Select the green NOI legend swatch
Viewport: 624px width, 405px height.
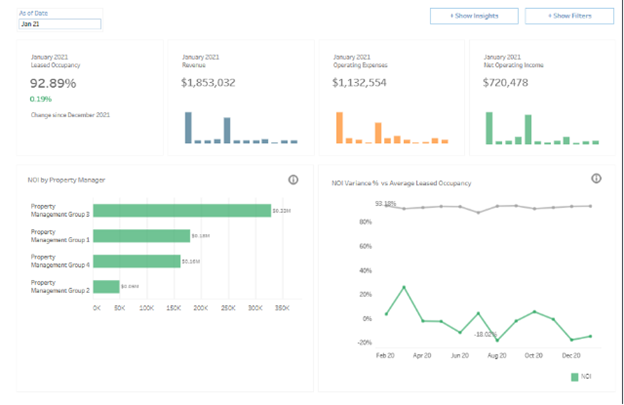coord(575,377)
